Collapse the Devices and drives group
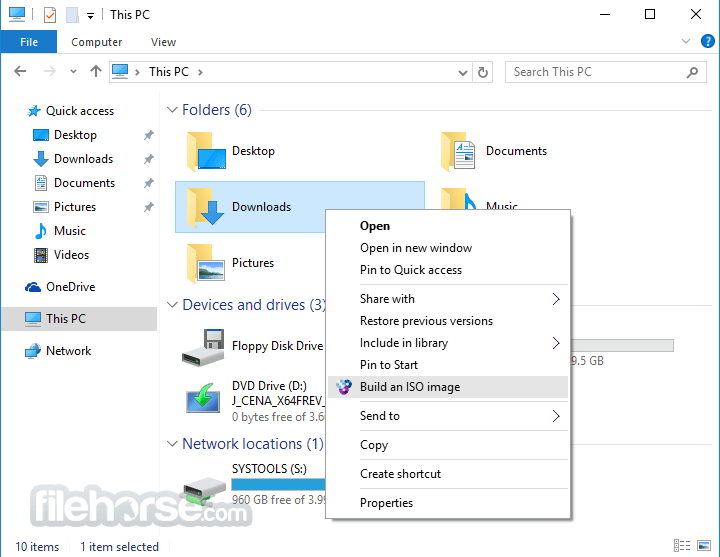Screen dimensions: 720x557 [172, 305]
